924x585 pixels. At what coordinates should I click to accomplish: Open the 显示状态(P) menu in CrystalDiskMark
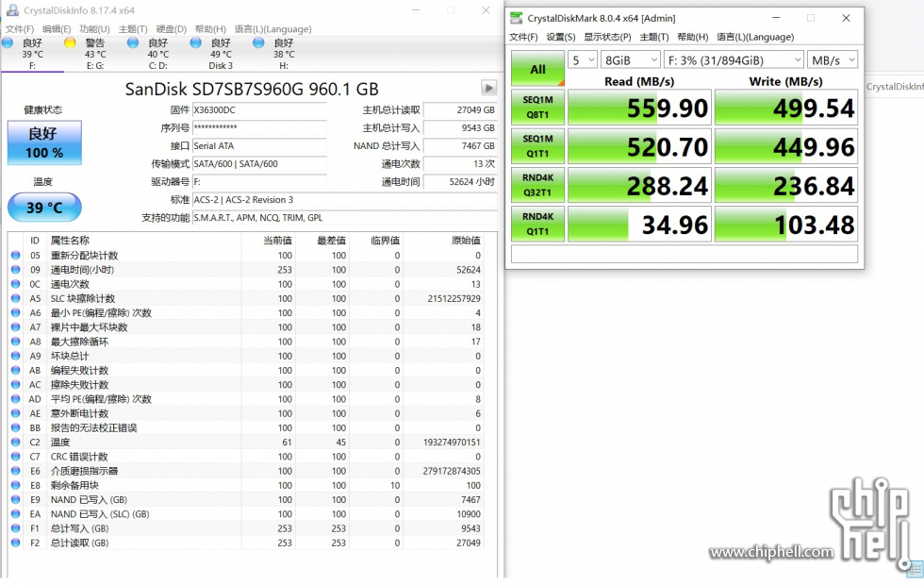607,37
